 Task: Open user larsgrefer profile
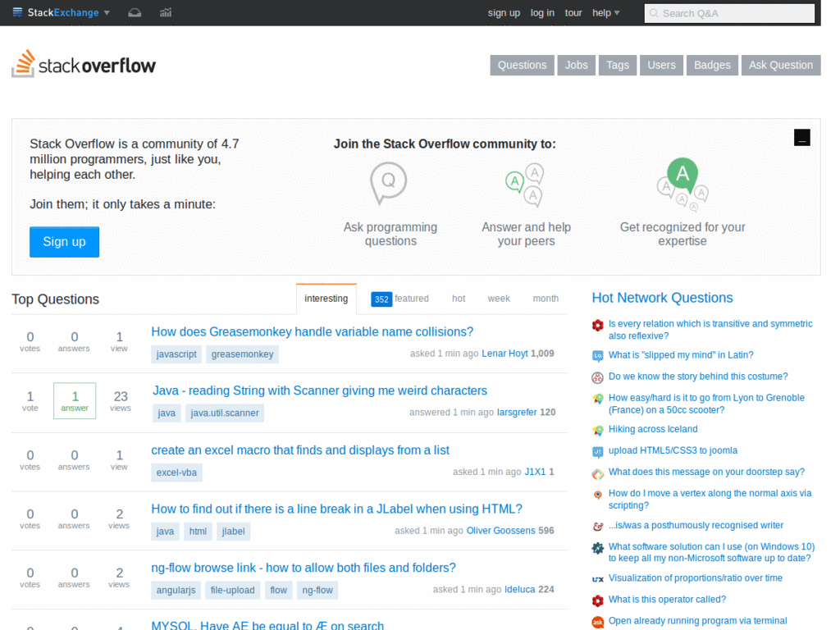tap(517, 413)
